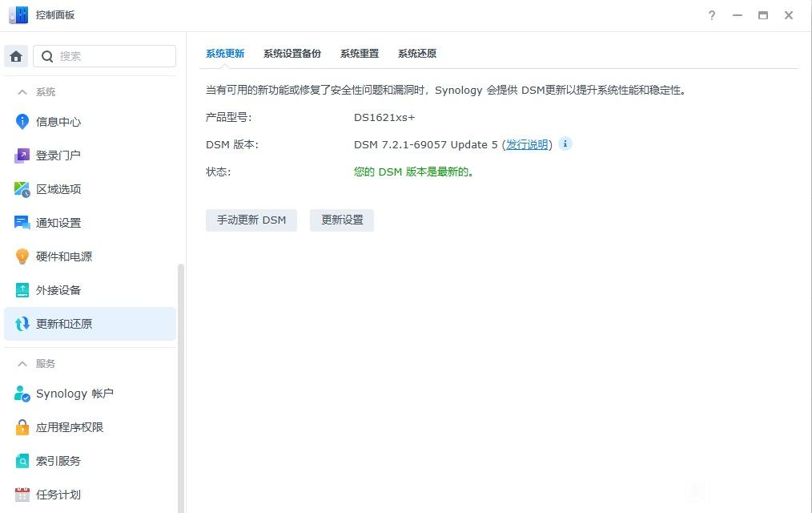The width and height of the screenshot is (812, 513).
Task: Click the DSM 版本 label
Action: 232,144
